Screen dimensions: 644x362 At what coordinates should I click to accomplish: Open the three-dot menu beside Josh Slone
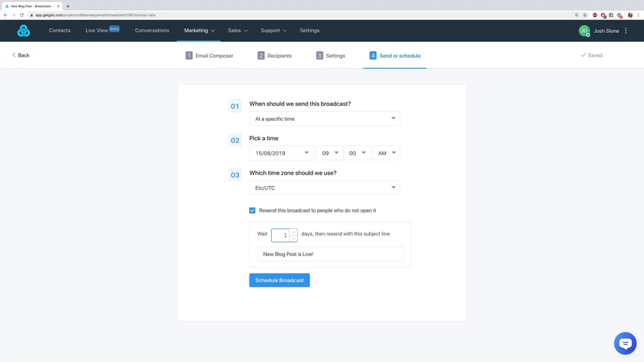[x=626, y=31]
